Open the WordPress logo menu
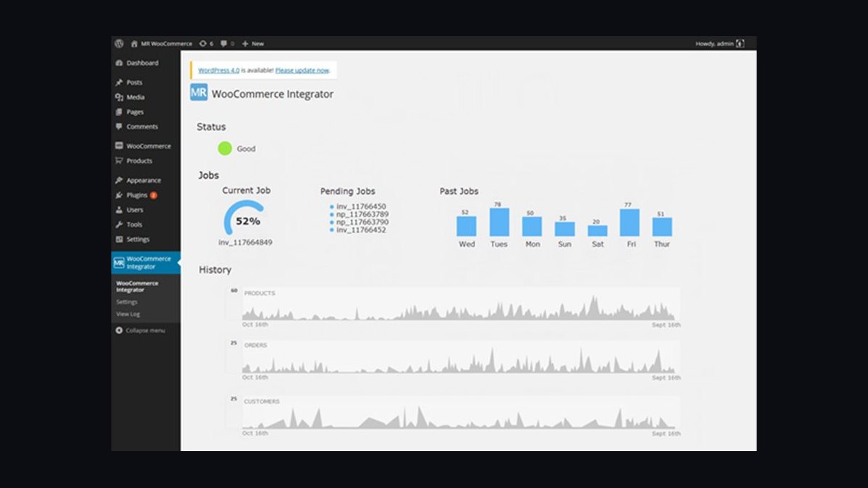Viewport: 868px width, 488px height. click(x=119, y=43)
